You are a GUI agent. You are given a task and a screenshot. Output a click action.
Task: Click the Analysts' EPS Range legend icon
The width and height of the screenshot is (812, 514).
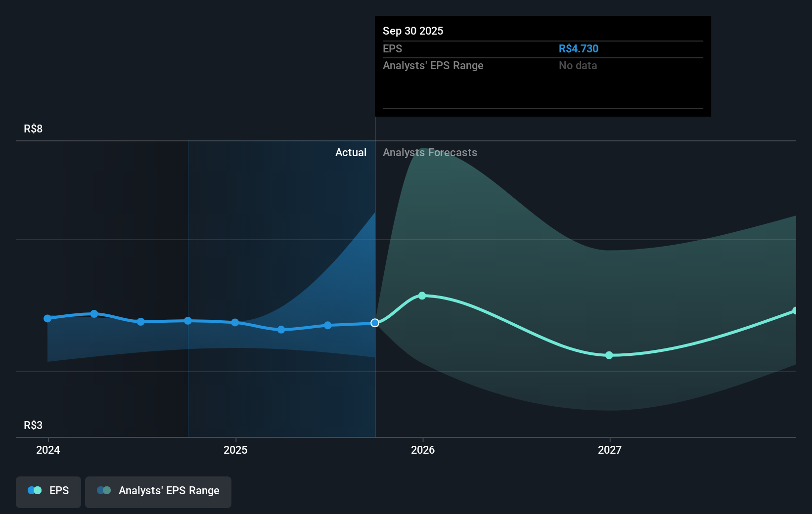103,490
